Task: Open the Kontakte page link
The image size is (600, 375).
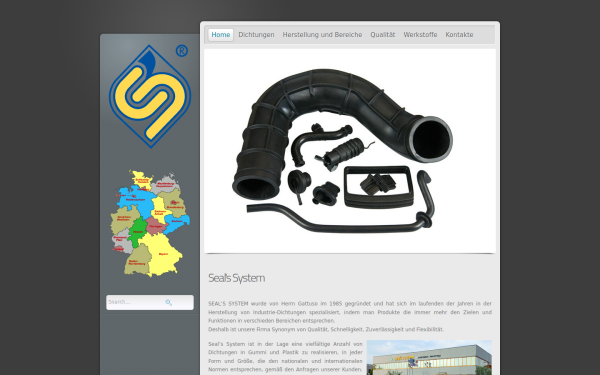Action: pos(459,35)
